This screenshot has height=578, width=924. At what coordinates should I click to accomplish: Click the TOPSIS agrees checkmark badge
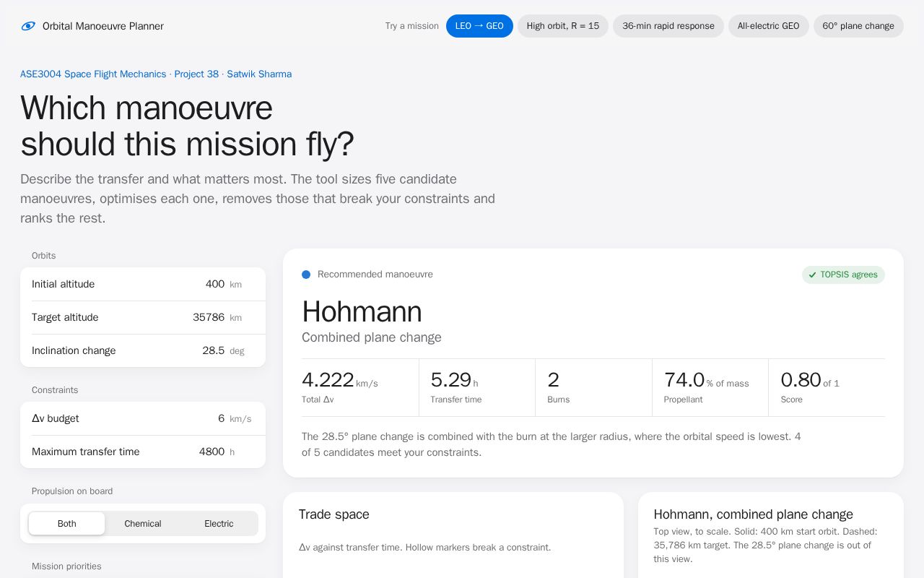843,275
